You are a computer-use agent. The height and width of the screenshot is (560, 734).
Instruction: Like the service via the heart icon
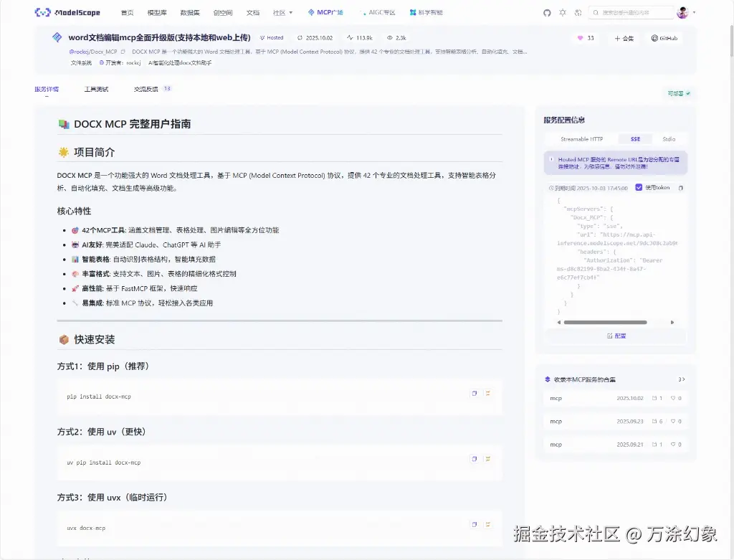(580, 38)
